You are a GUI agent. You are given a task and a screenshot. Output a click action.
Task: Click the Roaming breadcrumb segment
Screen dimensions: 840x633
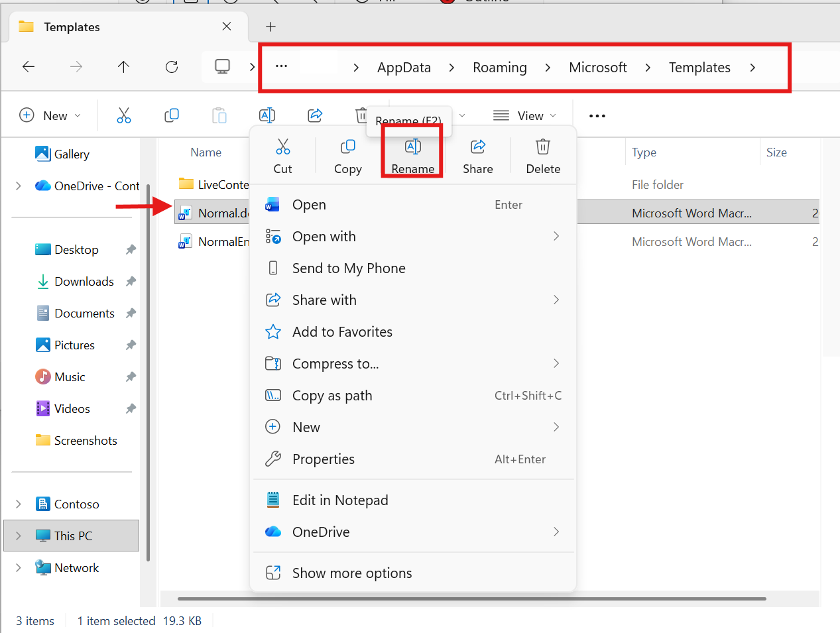(500, 68)
